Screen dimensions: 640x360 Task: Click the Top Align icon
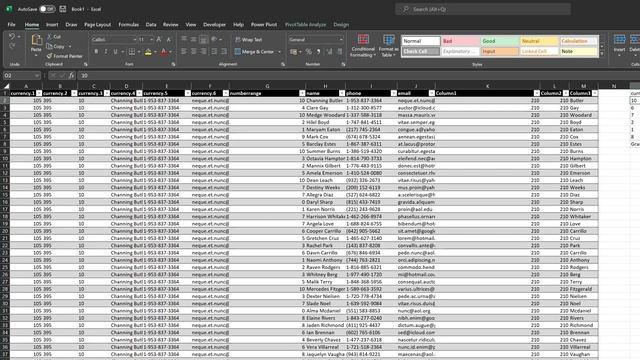[184, 39]
